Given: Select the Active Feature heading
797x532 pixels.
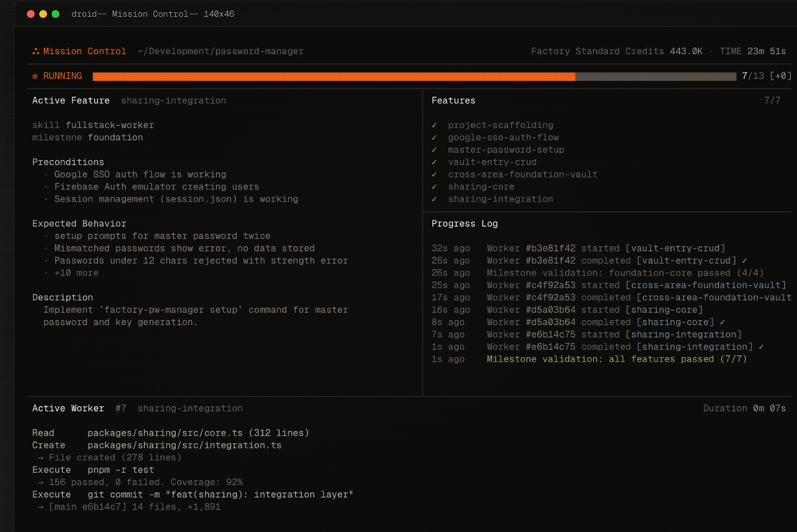Looking at the screenshot, I should [x=71, y=100].
